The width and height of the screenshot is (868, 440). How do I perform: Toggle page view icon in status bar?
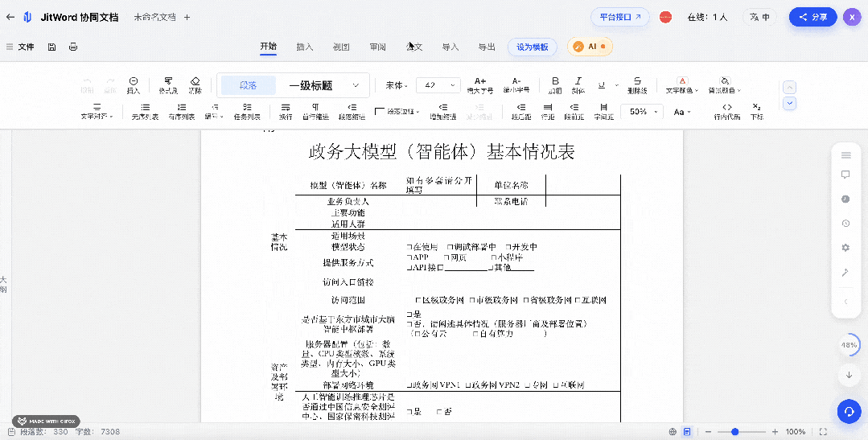point(687,432)
